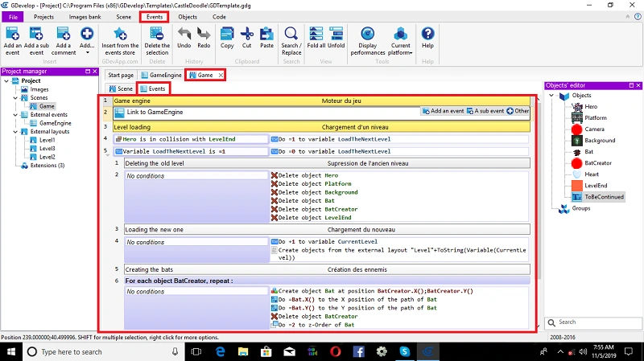Select the ToBeContinued object
This screenshot has width=644, height=361.
click(604, 197)
